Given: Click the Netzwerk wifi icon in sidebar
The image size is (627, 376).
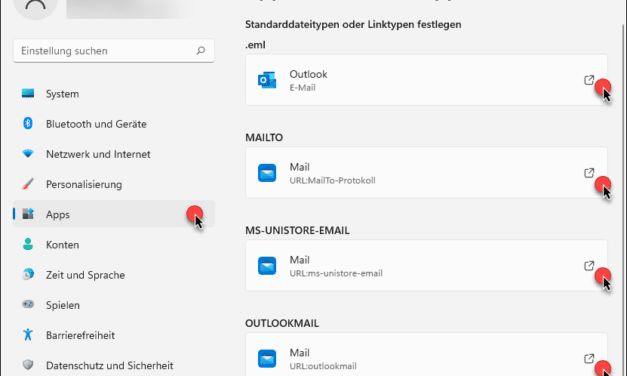Looking at the screenshot, I should click(x=28, y=153).
